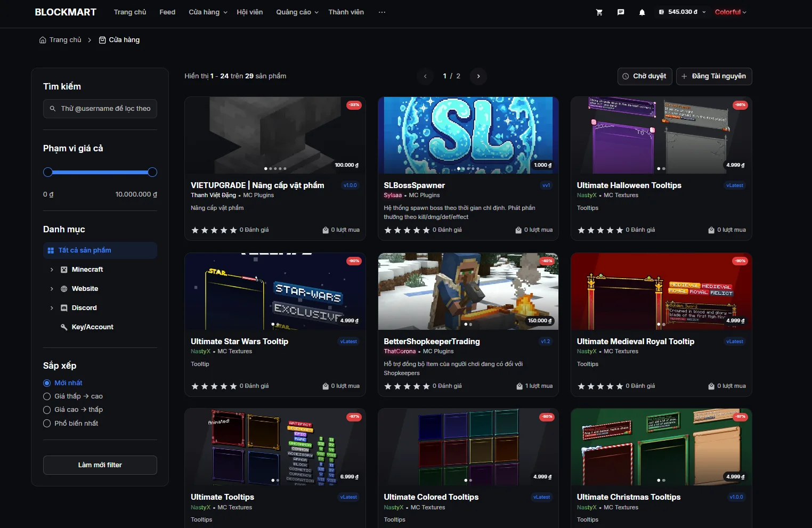Open the Cửa hàng dropdown menu

208,12
